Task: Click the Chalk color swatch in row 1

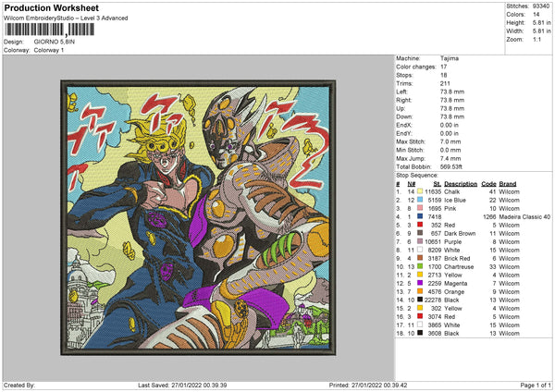Action: (x=420, y=191)
